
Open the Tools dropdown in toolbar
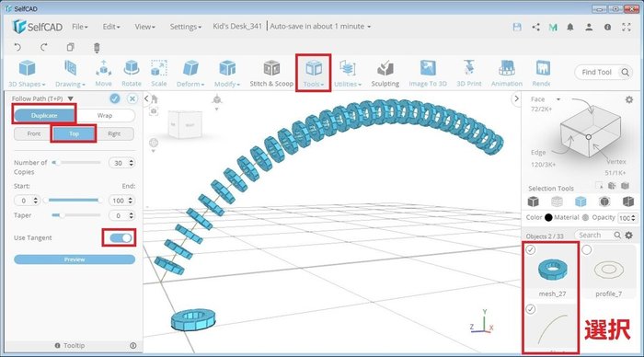point(314,73)
